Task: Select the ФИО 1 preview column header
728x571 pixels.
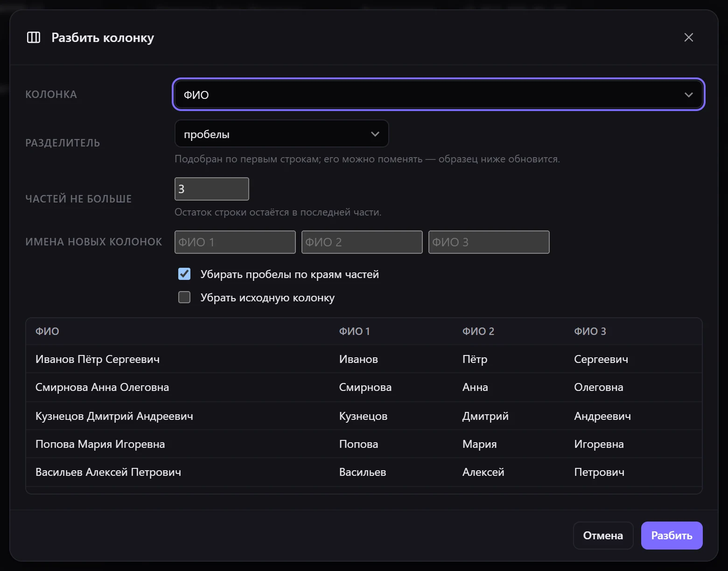Action: (354, 331)
